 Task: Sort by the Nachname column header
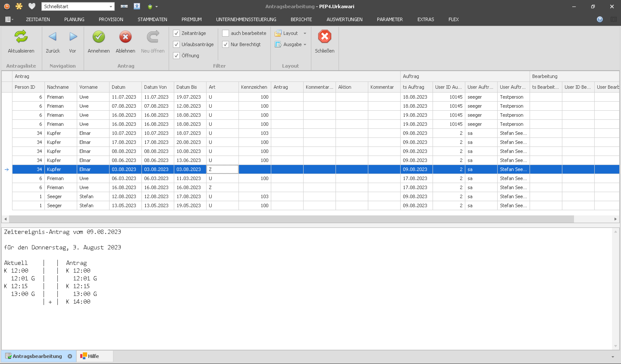pyautogui.click(x=58, y=87)
